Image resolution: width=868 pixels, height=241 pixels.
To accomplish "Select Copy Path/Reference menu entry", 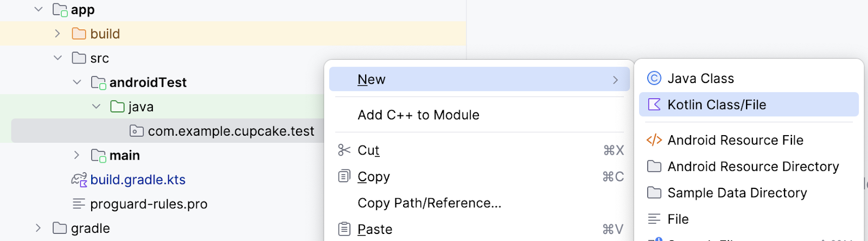I will coord(429,203).
